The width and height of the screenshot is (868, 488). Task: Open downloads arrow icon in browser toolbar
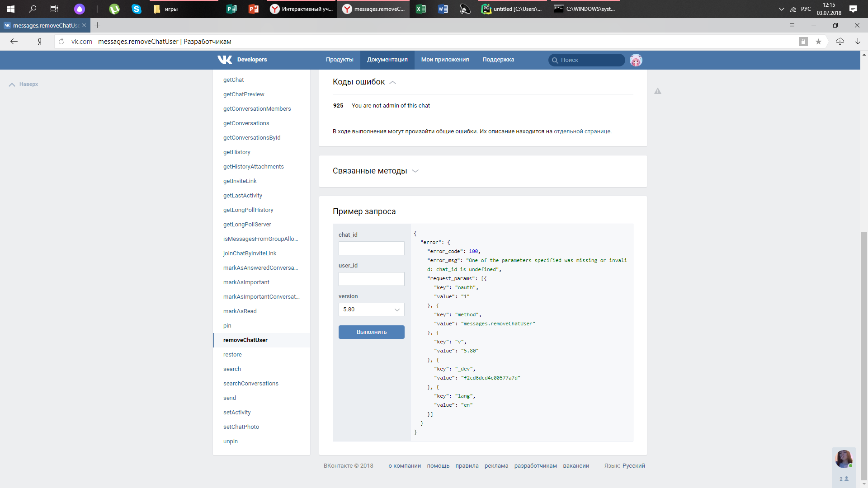[x=858, y=42]
